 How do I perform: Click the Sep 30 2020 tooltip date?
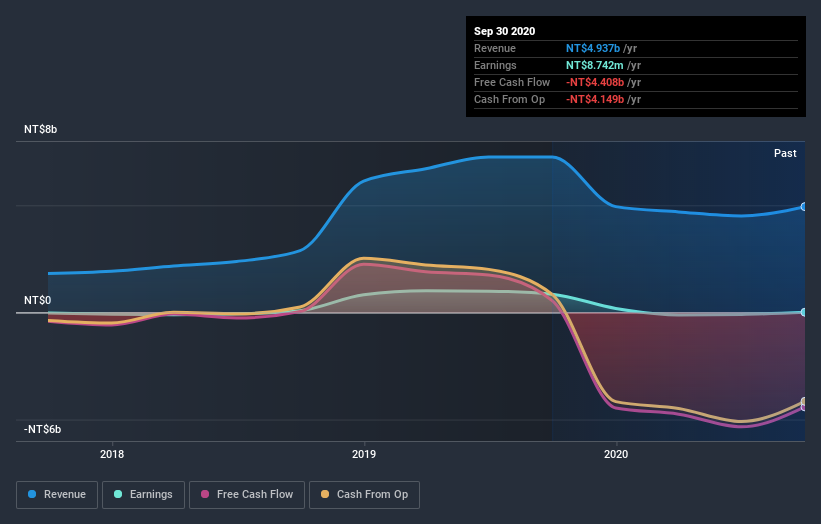coord(504,31)
